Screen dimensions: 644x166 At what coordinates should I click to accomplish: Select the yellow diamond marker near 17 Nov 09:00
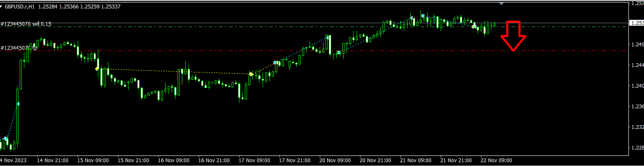pos(251,74)
